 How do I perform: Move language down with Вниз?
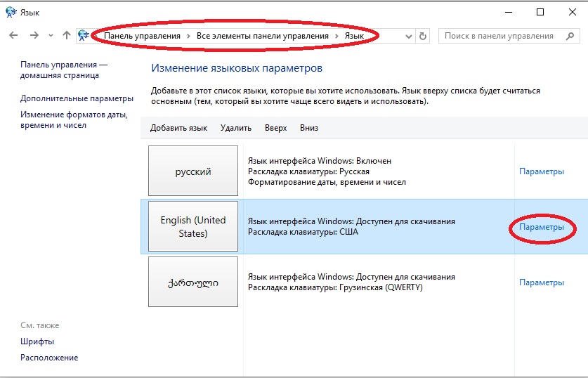(x=309, y=128)
